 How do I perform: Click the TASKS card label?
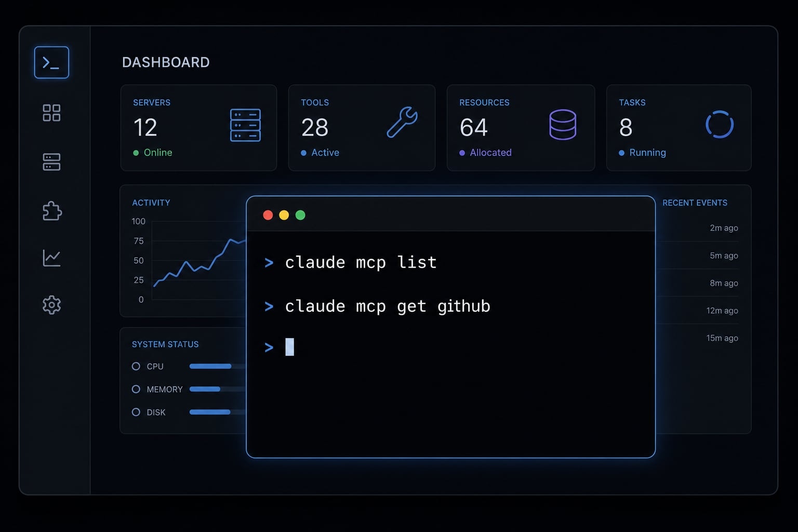point(632,102)
